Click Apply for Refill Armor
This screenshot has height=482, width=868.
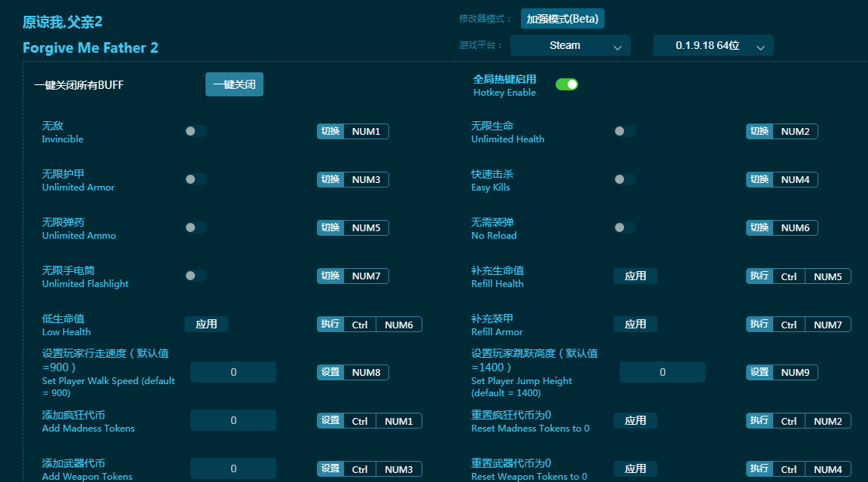coord(635,325)
